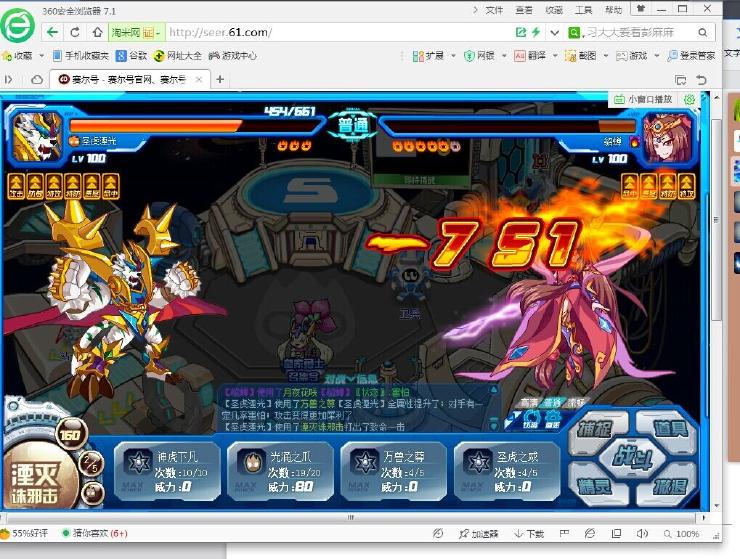Screen dimensions: 740x559
Task: Click the 2/5 counter orb
Action: pyautogui.click(x=91, y=464)
